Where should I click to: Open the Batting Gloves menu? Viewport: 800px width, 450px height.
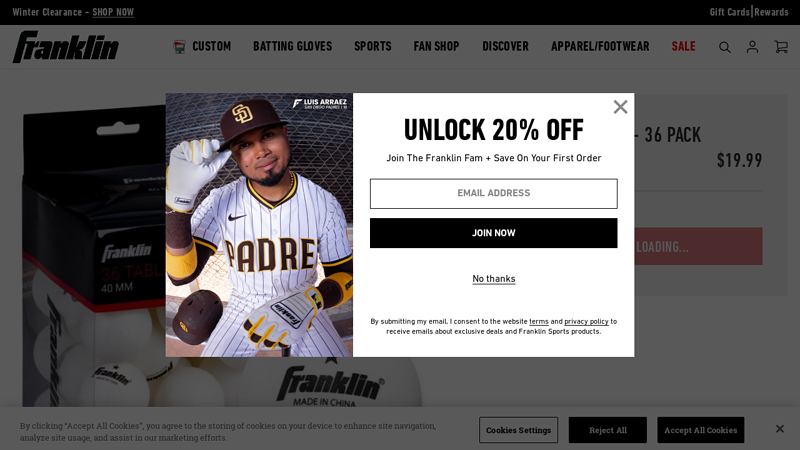coord(292,46)
